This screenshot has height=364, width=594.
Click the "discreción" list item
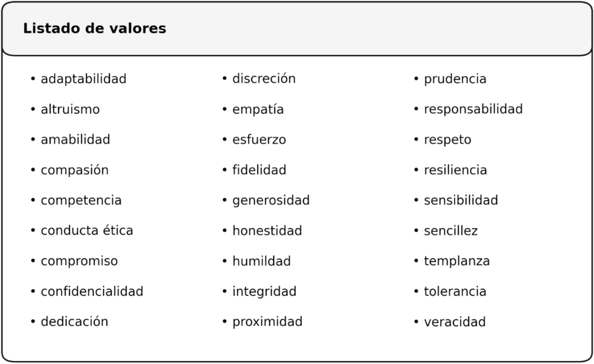[264, 79]
